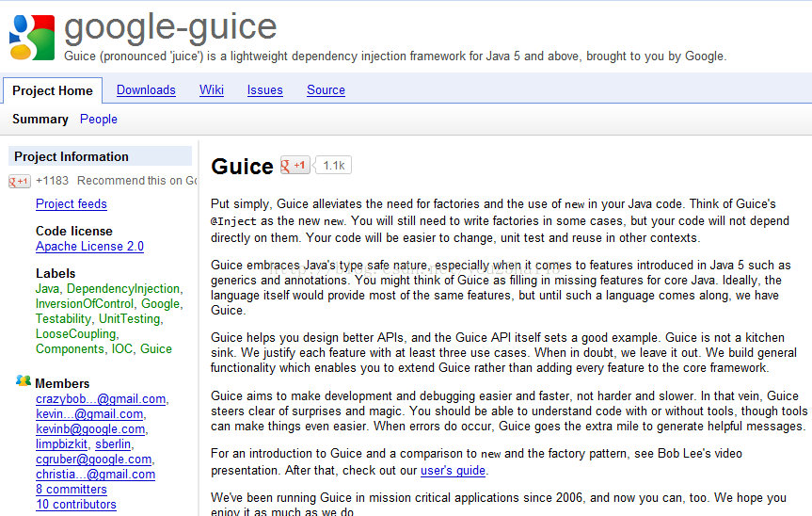Open the Apache License 2.0 link
812x516 pixels.
[90, 247]
